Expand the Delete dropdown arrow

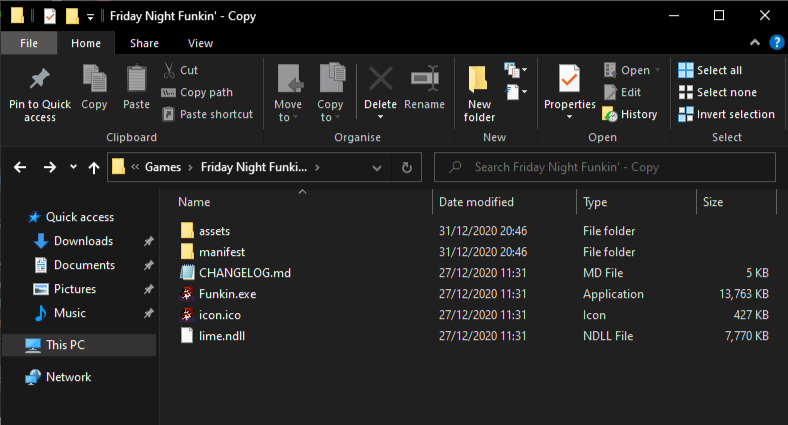pos(380,117)
